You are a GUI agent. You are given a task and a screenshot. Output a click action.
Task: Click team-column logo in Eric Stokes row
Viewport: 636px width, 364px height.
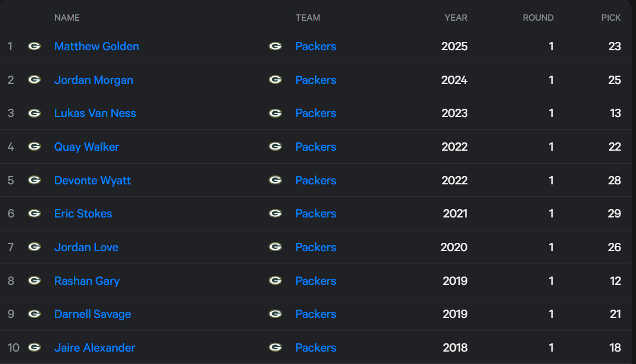coord(276,213)
